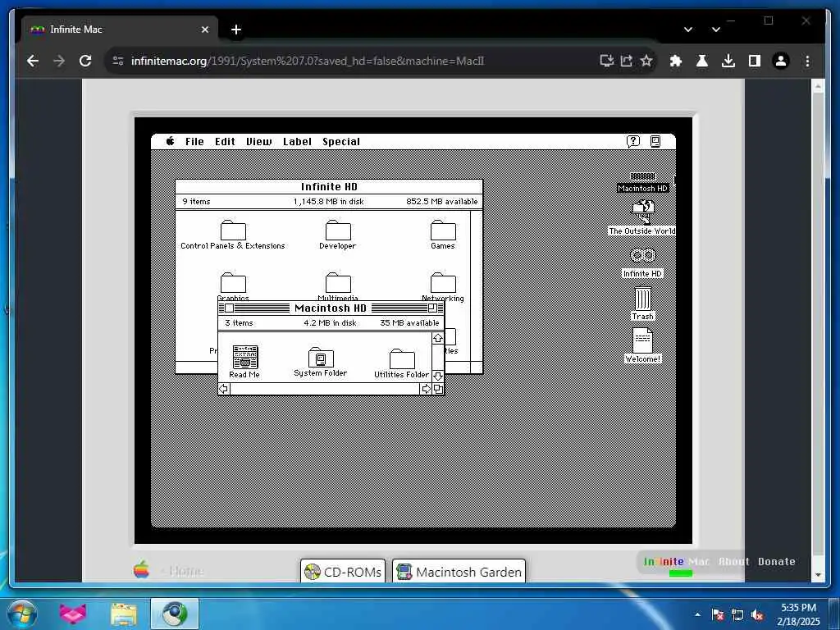
Task: Select the Networking folder in Infinite HD
Action: click(x=443, y=286)
